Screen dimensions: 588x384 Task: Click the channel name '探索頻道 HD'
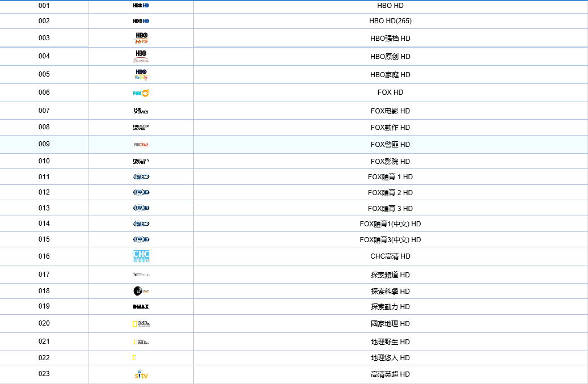[x=390, y=275]
